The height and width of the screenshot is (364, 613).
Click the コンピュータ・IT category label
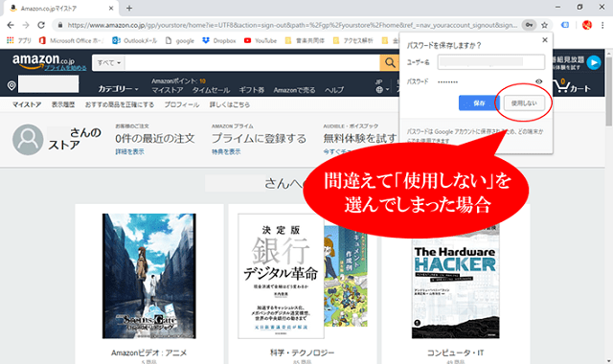point(456,353)
